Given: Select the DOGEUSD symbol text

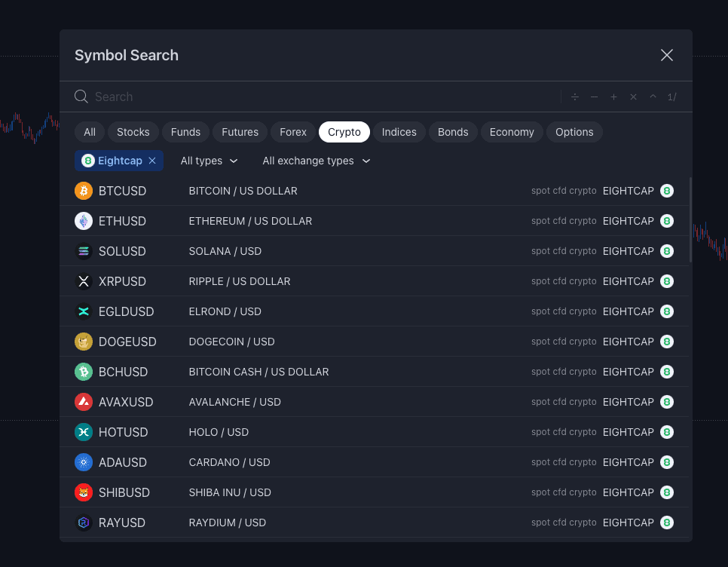Looking at the screenshot, I should [x=127, y=342].
